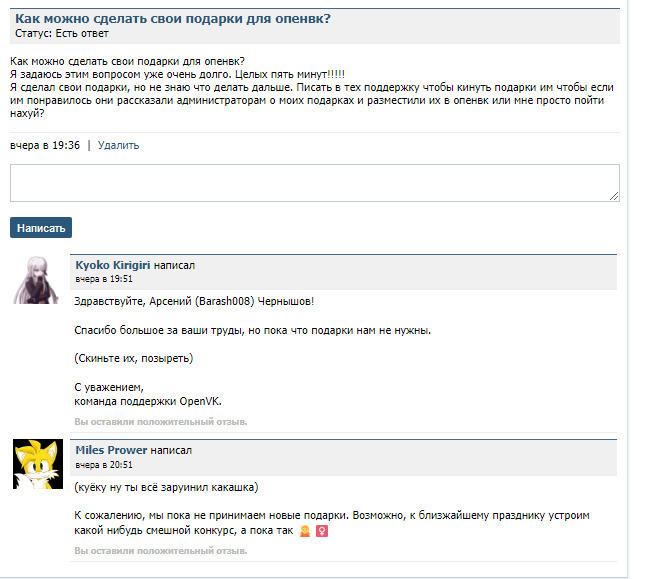
Task: Click the '(Скиньте их, позырьть)' line
Action: (x=134, y=358)
